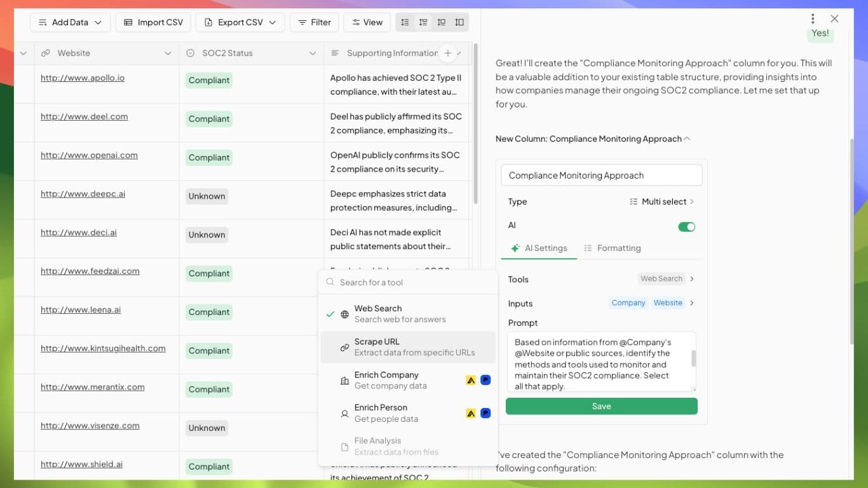This screenshot has width=868, height=488.
Task: Open the three-dot more options menu
Action: pos(812,19)
